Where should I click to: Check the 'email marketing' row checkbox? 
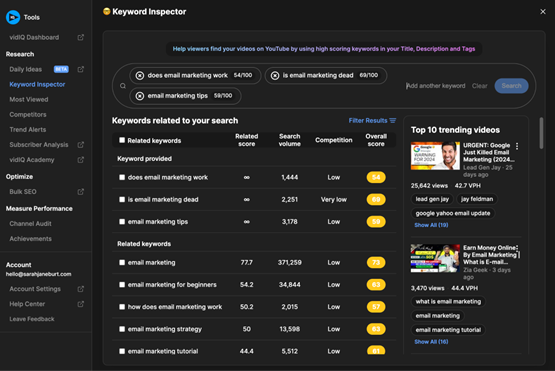(x=122, y=262)
